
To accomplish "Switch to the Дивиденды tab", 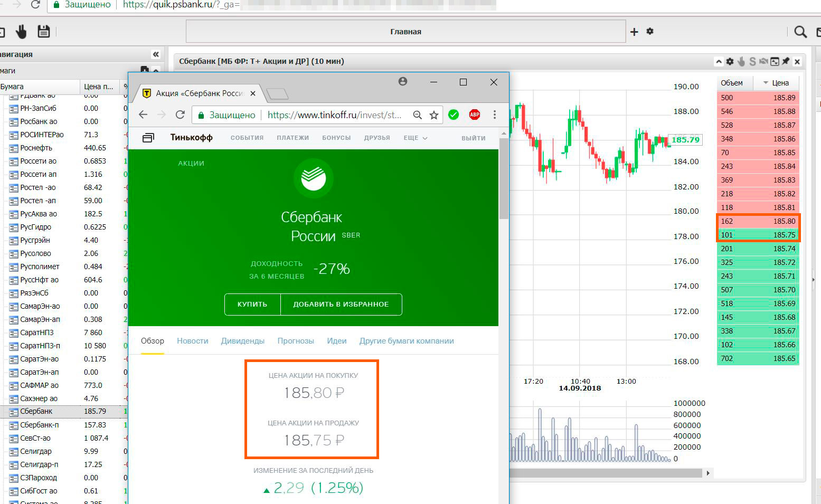I will [x=243, y=341].
